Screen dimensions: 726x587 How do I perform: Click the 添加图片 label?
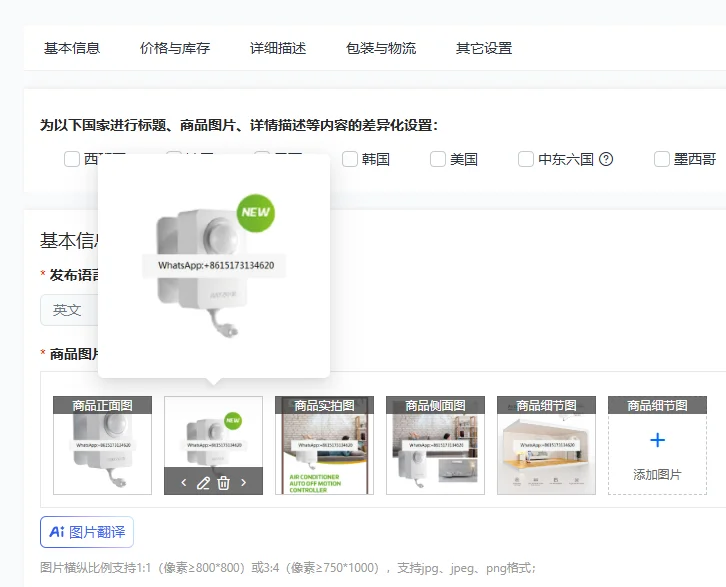(x=657, y=475)
